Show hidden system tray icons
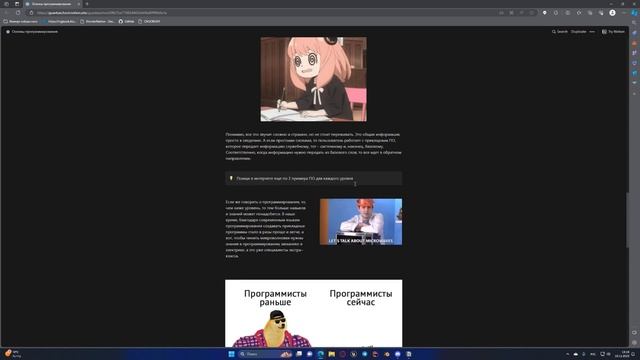This screenshot has width=640, height=360. 567,354
